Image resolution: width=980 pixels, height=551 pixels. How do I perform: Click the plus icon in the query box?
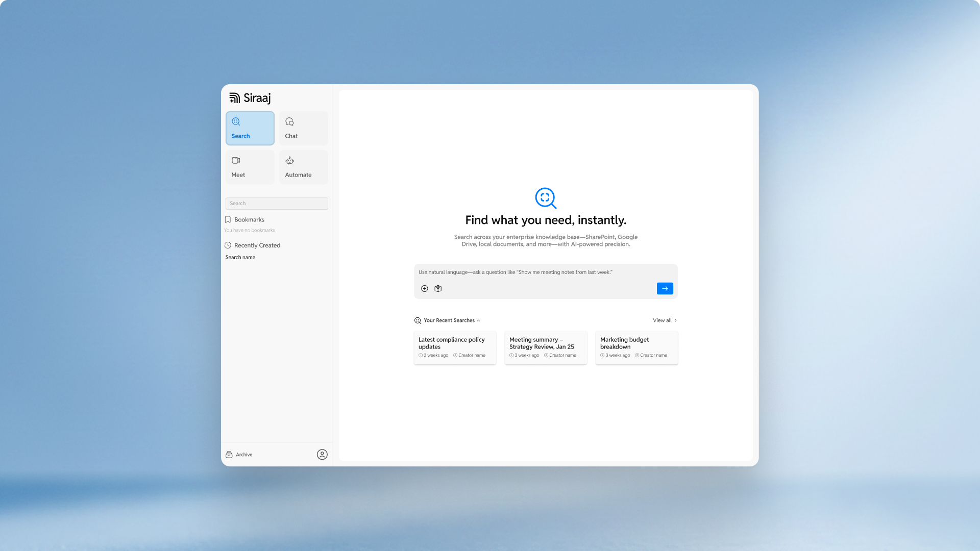point(425,289)
